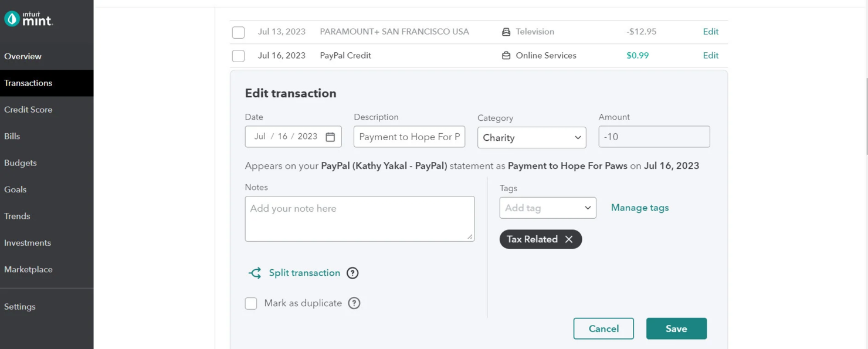868x349 pixels.
Task: Cancel editing the transaction
Action: (603, 328)
